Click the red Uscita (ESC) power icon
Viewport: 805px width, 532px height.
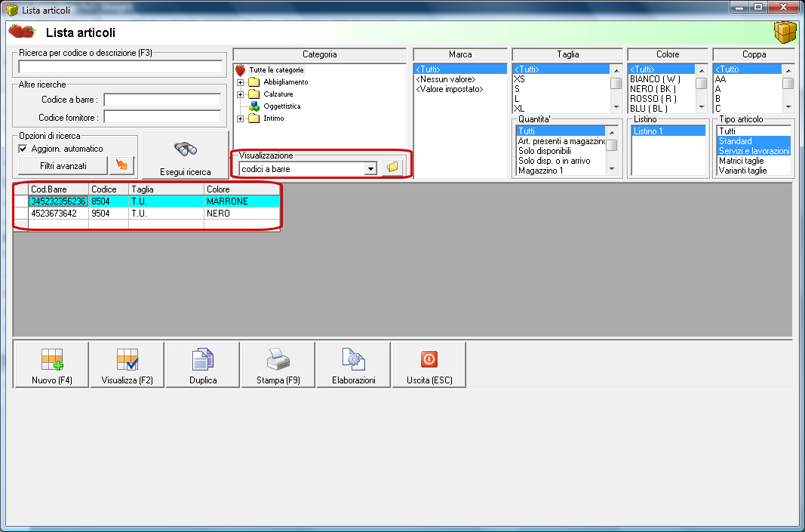point(429,359)
